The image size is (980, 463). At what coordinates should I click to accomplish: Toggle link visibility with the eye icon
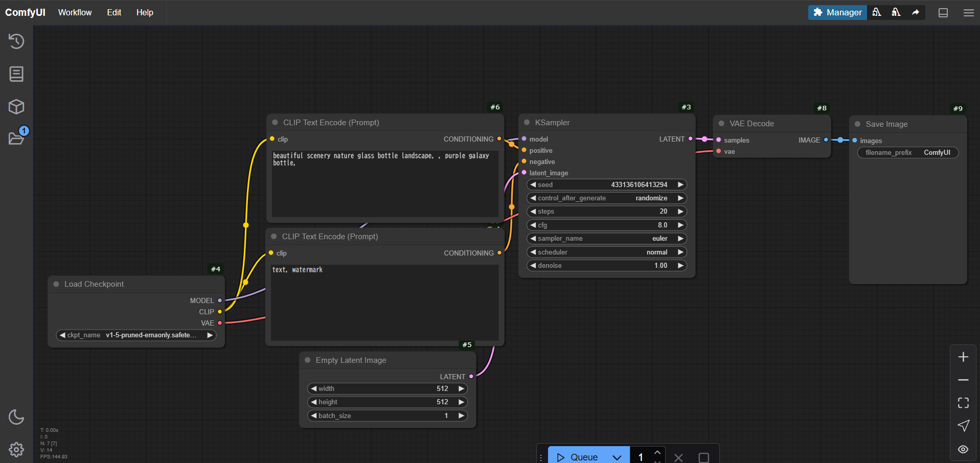coord(963,449)
